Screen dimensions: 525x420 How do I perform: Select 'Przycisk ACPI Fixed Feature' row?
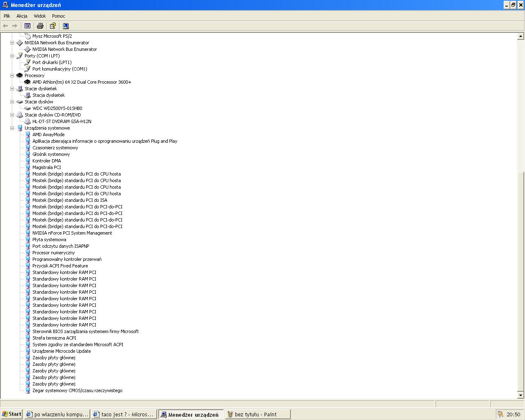60,266
